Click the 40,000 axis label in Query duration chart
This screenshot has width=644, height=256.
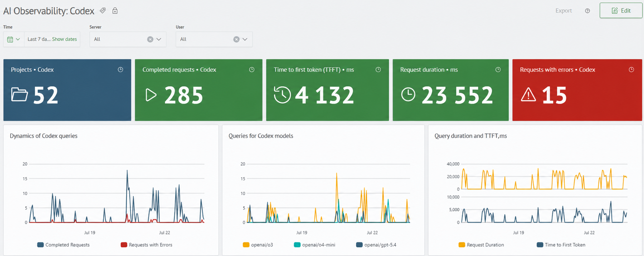tap(453, 164)
